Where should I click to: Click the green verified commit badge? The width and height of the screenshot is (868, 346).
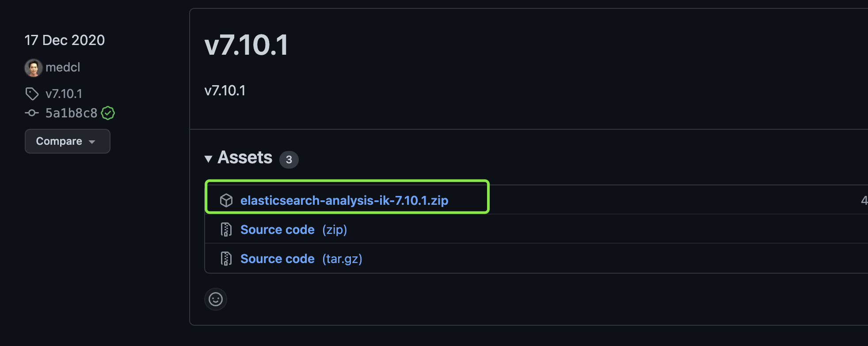pyautogui.click(x=108, y=113)
